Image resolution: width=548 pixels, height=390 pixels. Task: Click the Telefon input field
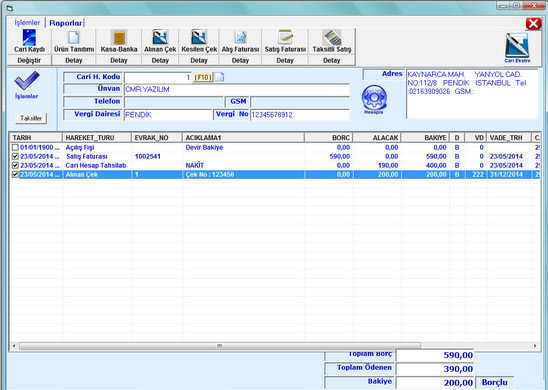point(173,102)
